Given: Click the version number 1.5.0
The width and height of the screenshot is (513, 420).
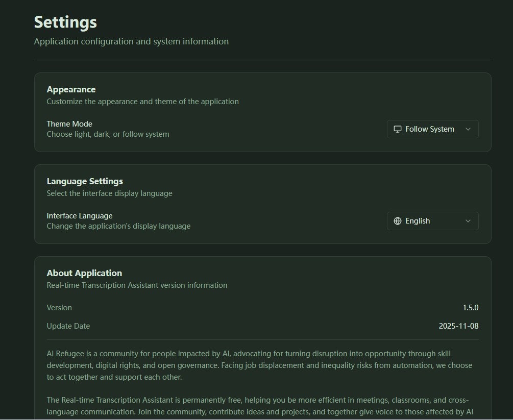Looking at the screenshot, I should click(471, 308).
